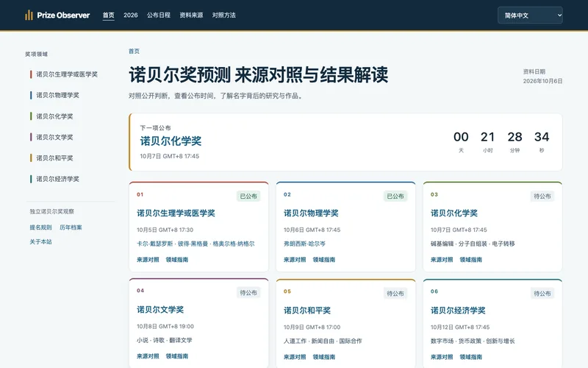Open 领域指南 on the 和平奖 card

tap(324, 357)
